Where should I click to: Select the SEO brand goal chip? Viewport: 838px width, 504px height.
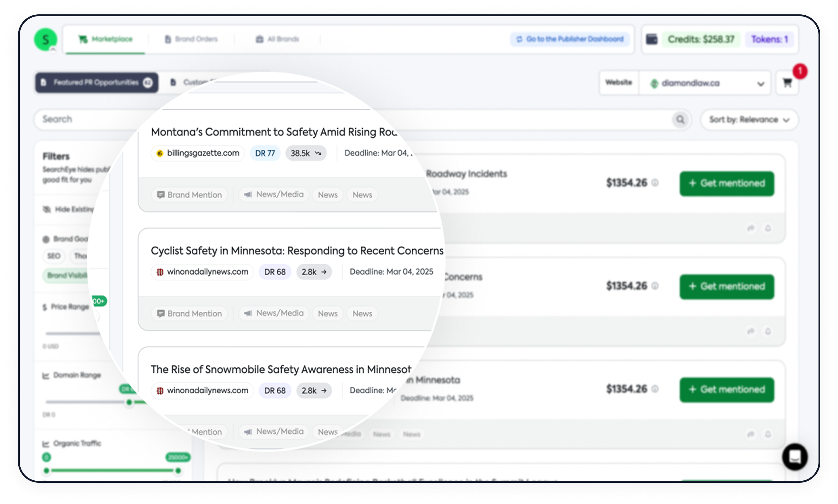tap(54, 256)
